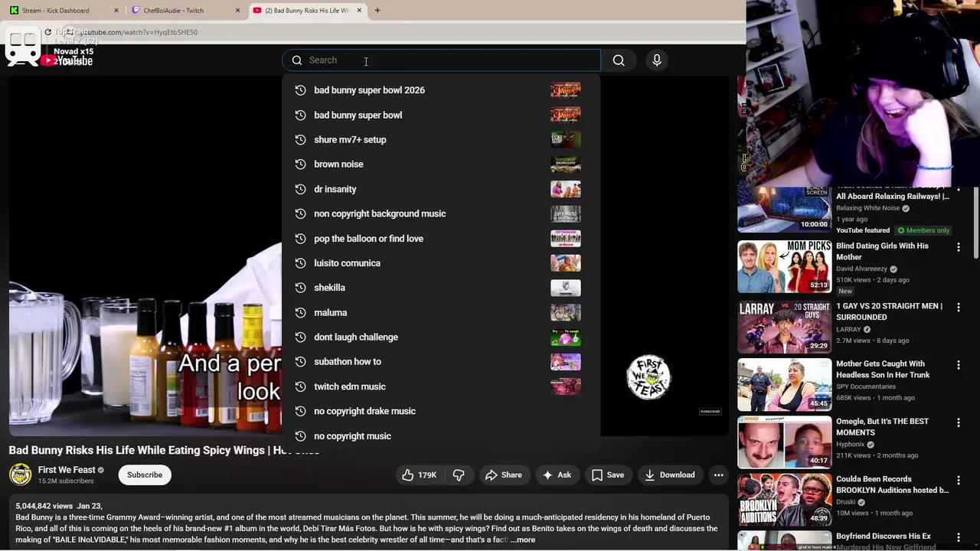Open First We Feast channel name link

[x=67, y=470]
